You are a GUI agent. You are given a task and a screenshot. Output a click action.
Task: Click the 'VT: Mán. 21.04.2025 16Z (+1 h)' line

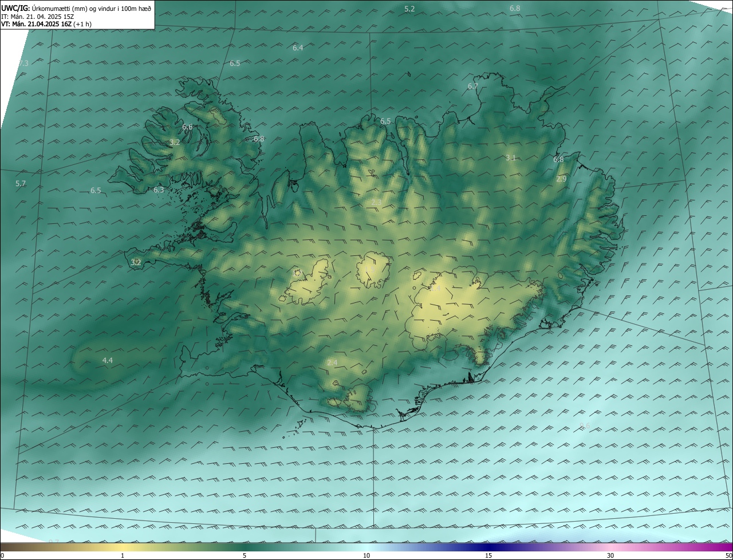46,24
